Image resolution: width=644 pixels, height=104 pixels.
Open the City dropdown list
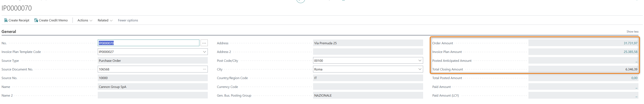(x=420, y=69)
